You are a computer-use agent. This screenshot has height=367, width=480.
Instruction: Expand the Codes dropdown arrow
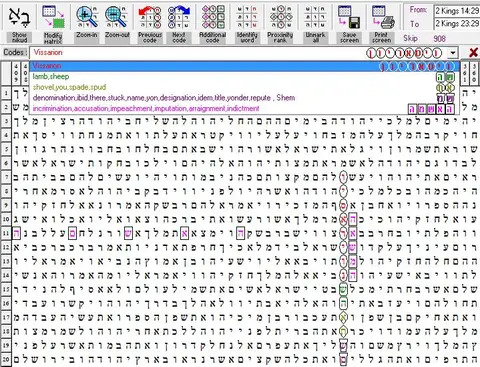pos(452,53)
